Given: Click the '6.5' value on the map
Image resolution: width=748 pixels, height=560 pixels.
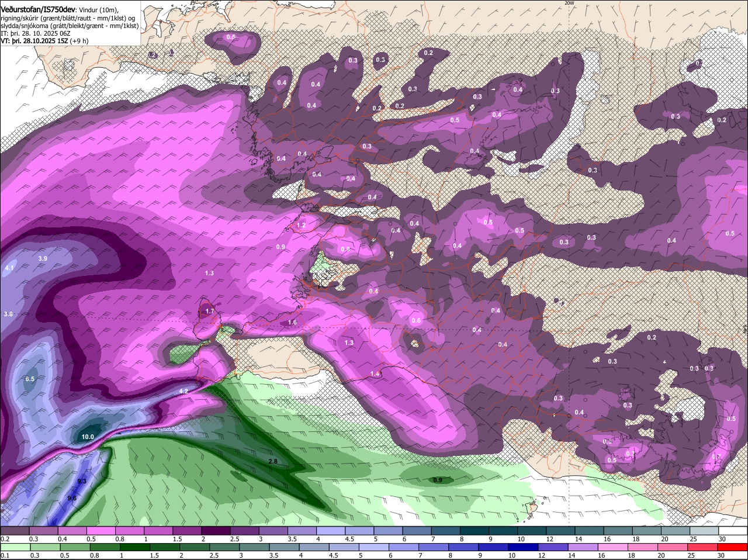Looking at the screenshot, I should pos(30,379).
